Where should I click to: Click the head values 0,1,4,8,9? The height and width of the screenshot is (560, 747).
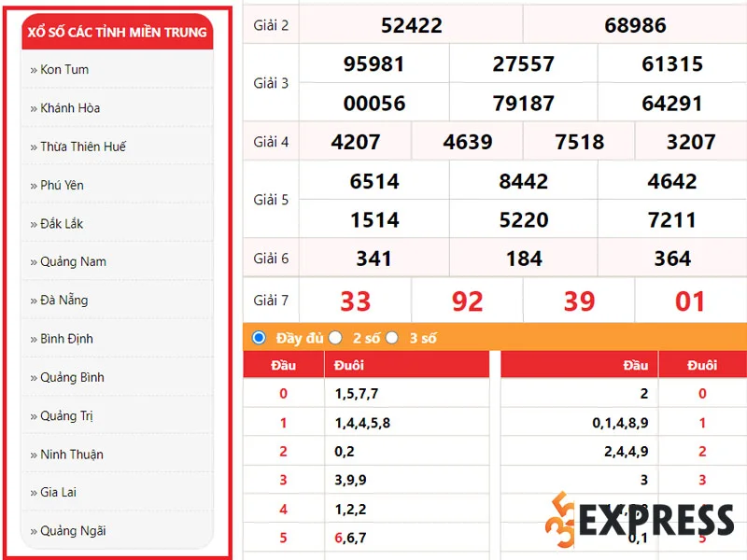(620, 423)
